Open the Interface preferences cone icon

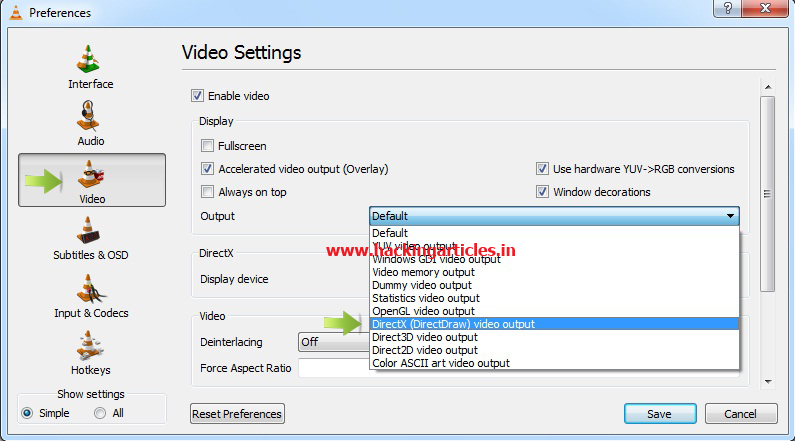click(88, 59)
